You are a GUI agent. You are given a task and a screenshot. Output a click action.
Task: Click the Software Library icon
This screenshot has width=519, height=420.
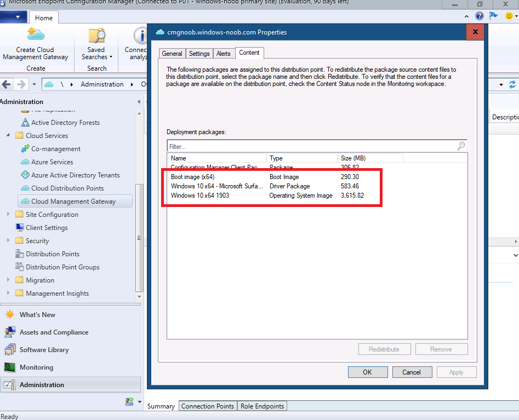(10, 349)
